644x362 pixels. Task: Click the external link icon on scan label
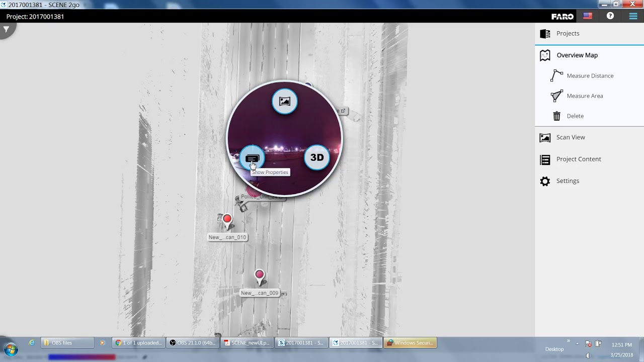tap(343, 111)
